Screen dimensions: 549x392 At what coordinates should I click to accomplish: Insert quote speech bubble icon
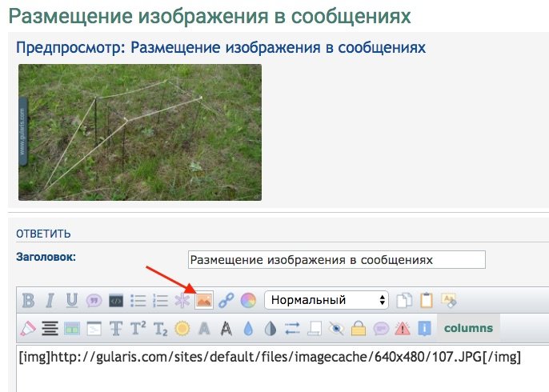click(x=94, y=301)
